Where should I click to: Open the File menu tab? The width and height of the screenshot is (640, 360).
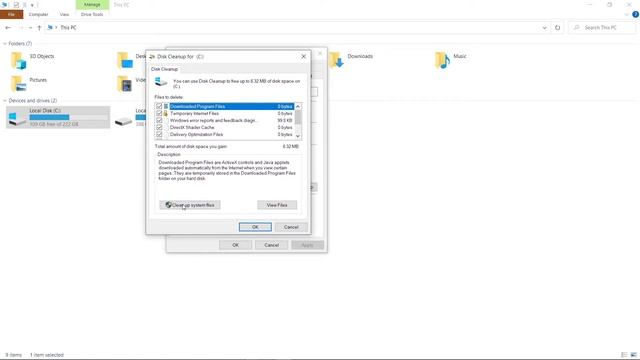(x=11, y=14)
